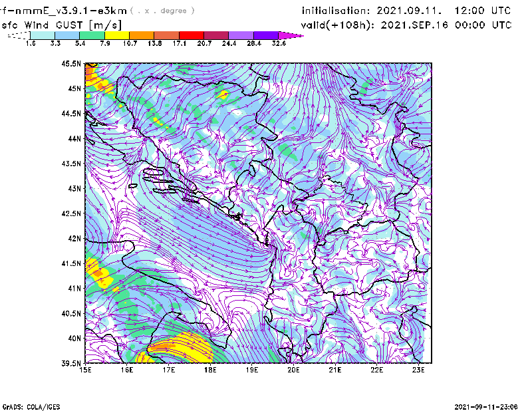Image resolution: width=532 pixels, height=411 pixels.
Task: Click the '45.5N' latitude label
Action: click(x=71, y=63)
